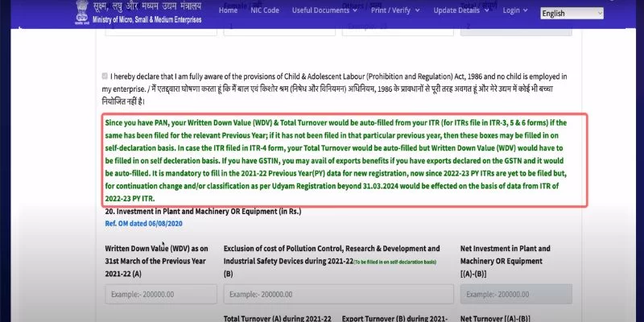The width and height of the screenshot is (644, 322).
Task: Click the Written Down Value (WDV) input field
Action: pos(161,294)
